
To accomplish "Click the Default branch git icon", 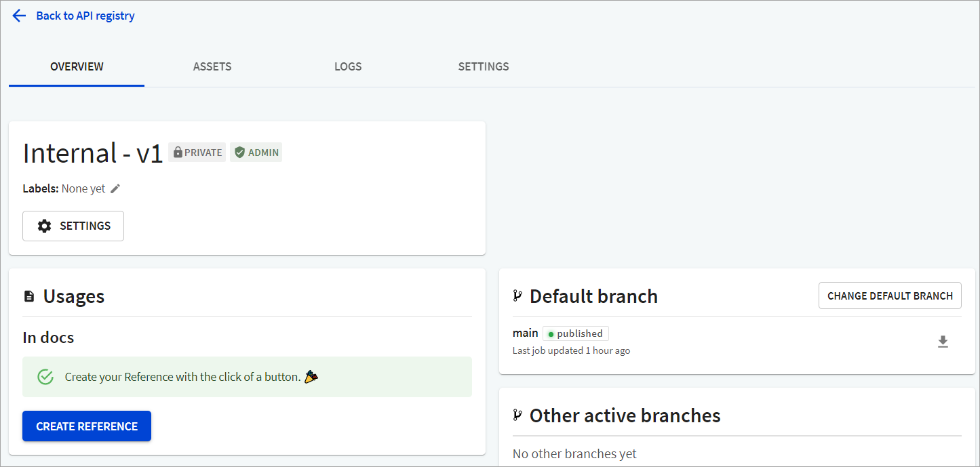I will coord(517,296).
